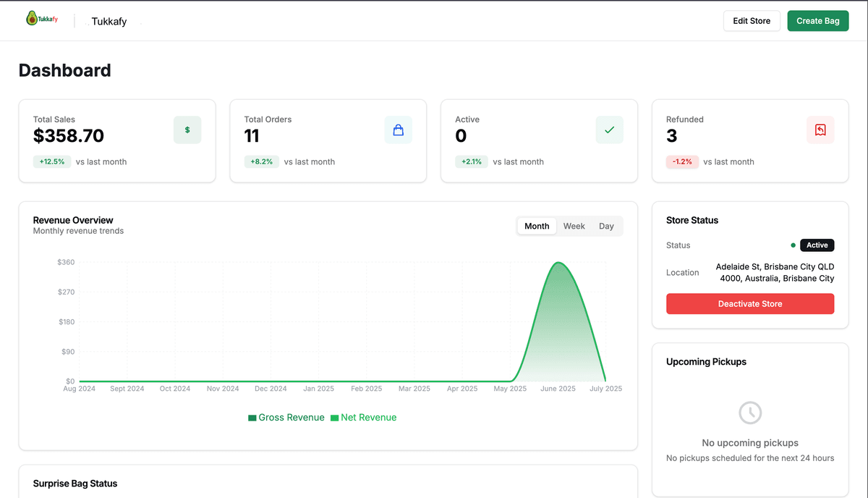This screenshot has height=498, width=868.
Task: Click the dollar icon on Total Sales card
Action: point(187,130)
